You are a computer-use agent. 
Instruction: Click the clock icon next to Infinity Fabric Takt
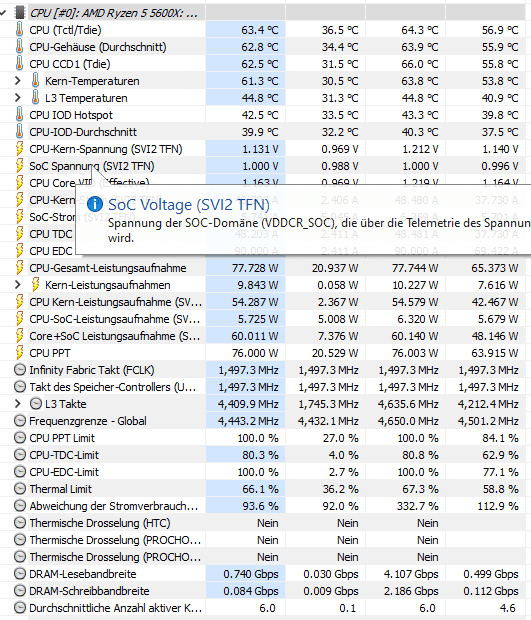tap(20, 370)
